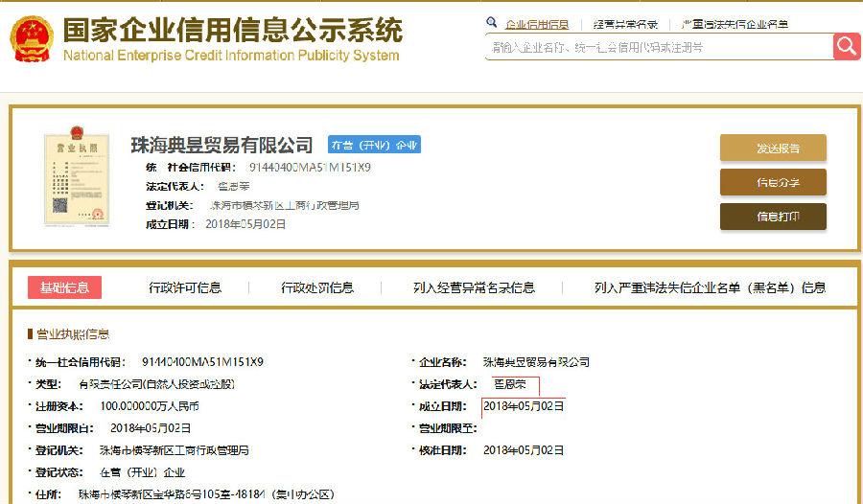Click the 登记状态 value 在营(开业)企业
Viewport: 863px width, 504px height.
[142, 472]
